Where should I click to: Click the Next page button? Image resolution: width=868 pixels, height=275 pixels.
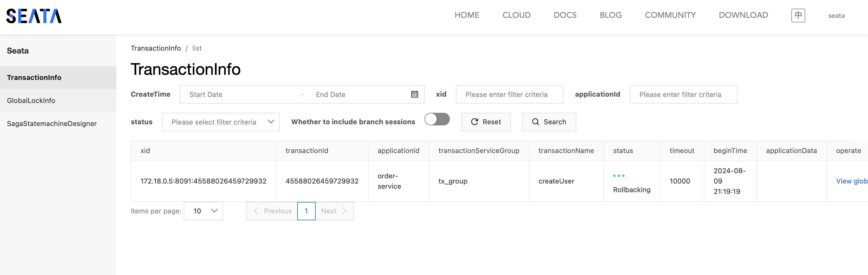(334, 211)
